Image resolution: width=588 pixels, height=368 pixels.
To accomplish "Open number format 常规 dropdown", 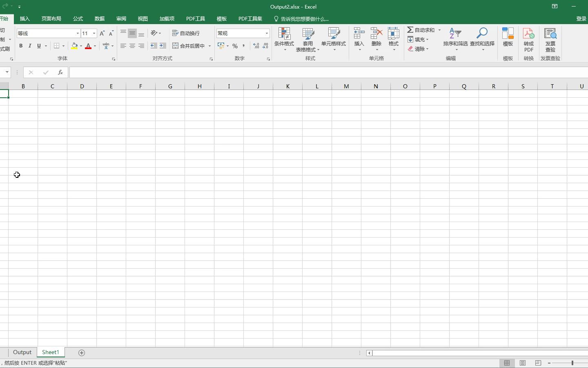I will point(267,33).
